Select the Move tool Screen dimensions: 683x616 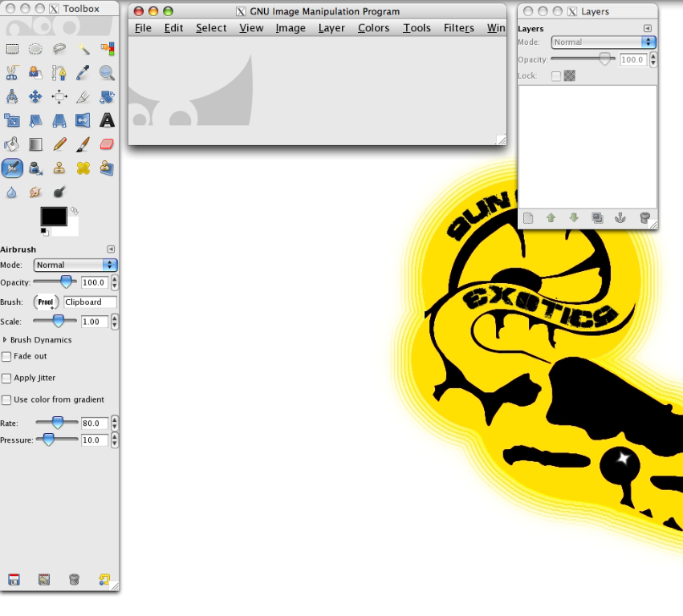[x=36, y=96]
